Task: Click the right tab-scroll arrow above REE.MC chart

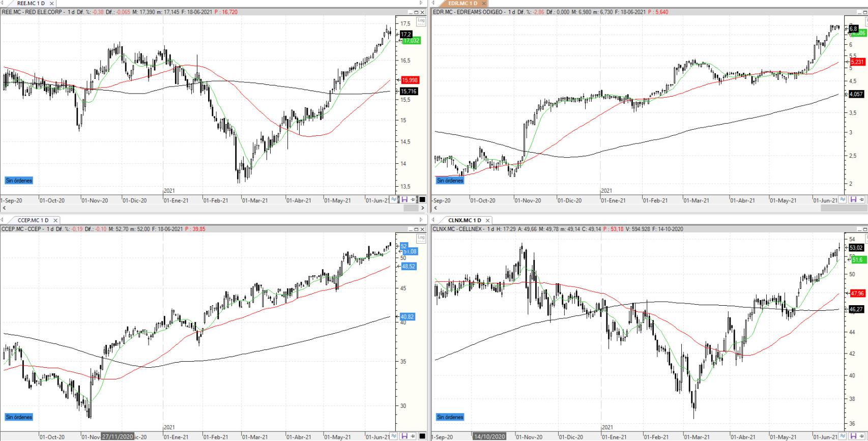Action: pos(421,3)
